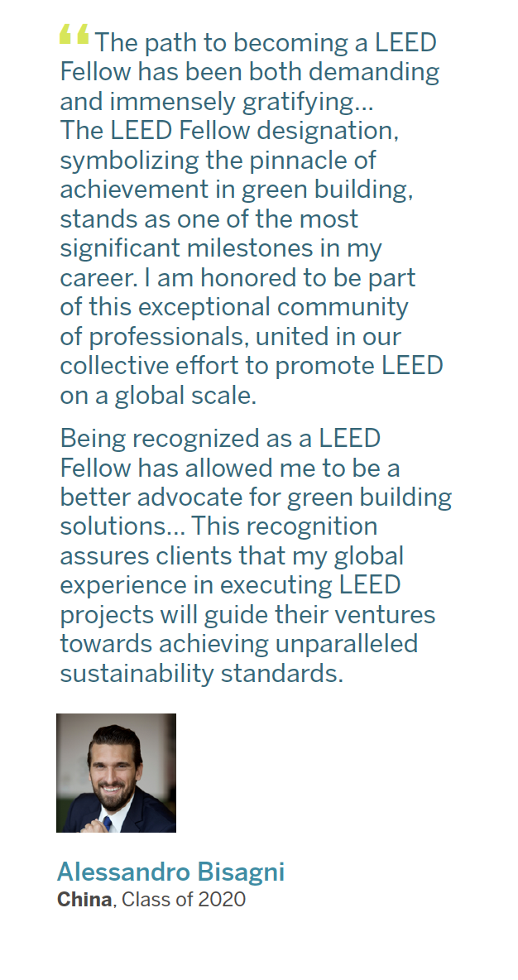518x980 pixels.
Task: Click the line "stands as one of the most"
Action: click(209, 219)
